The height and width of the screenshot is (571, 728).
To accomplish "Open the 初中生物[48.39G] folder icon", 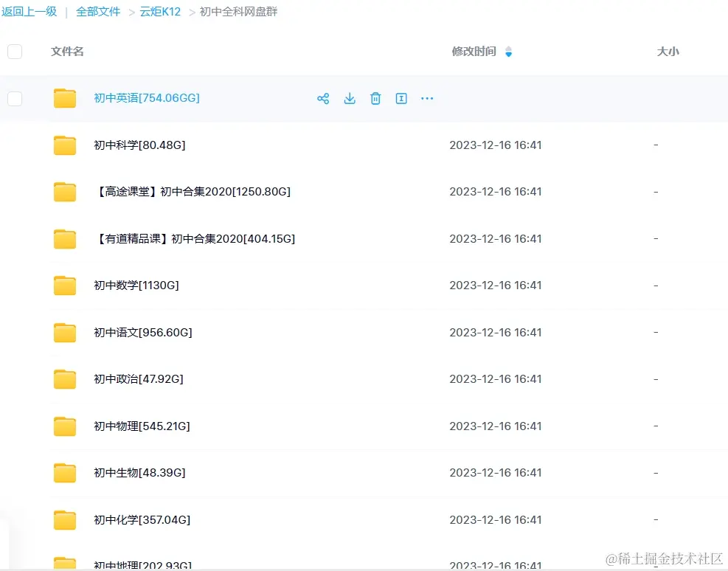I will coord(65,473).
